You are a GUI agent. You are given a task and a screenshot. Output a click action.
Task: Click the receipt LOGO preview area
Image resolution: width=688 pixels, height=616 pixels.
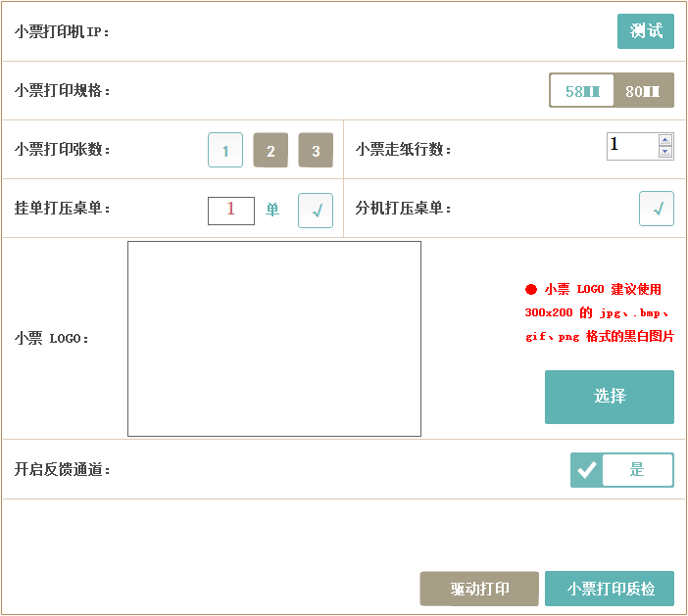point(274,339)
